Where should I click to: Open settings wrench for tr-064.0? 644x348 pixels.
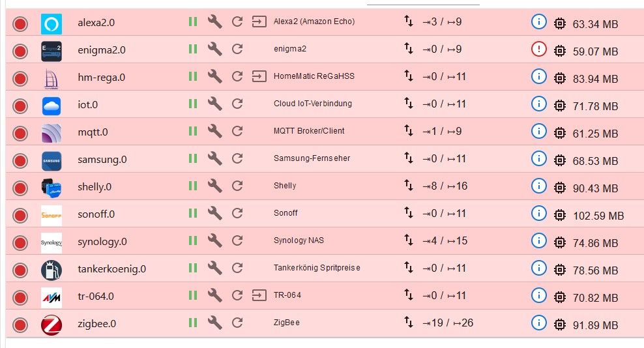pyautogui.click(x=214, y=295)
